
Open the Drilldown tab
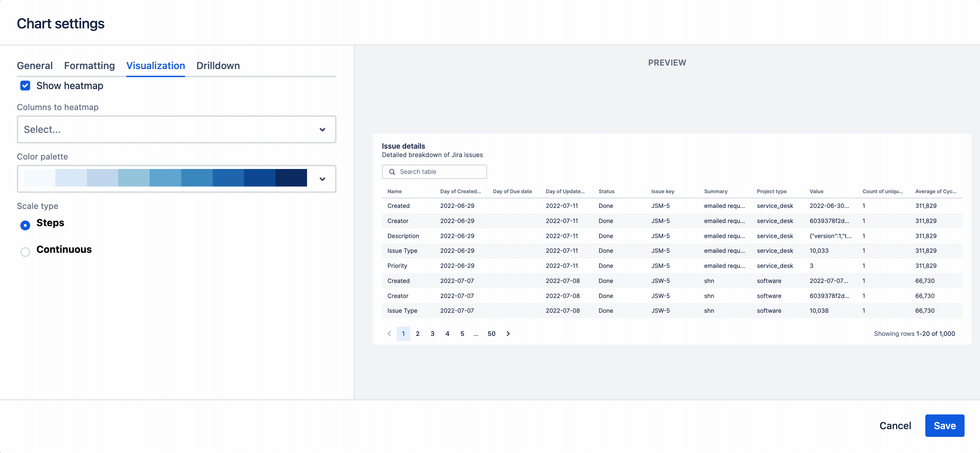218,66
